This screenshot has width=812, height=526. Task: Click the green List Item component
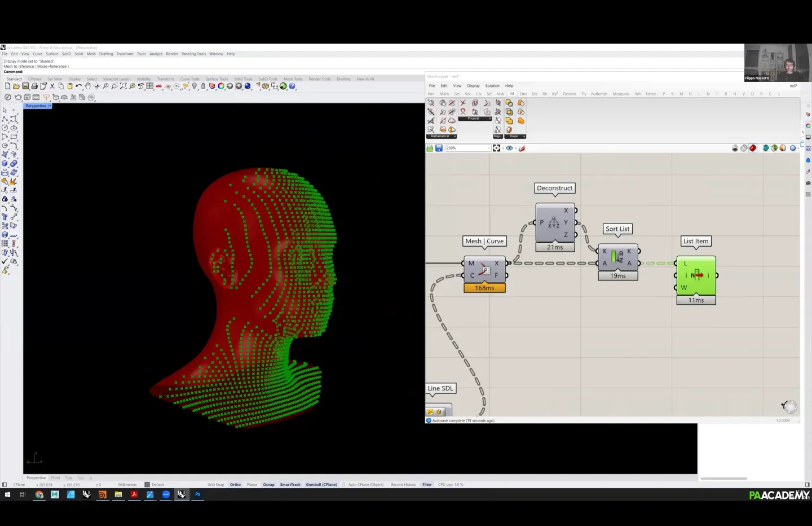click(696, 275)
